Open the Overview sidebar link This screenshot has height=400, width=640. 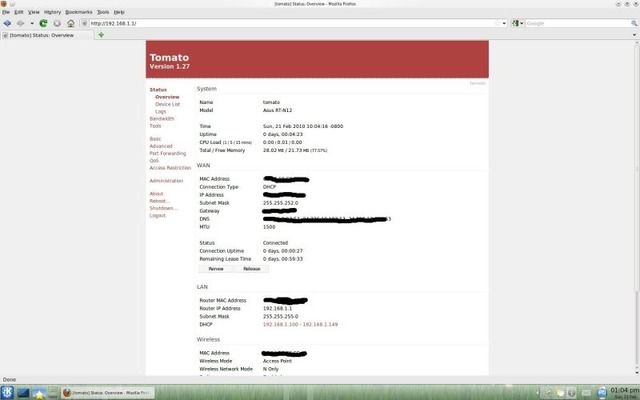tap(167, 97)
